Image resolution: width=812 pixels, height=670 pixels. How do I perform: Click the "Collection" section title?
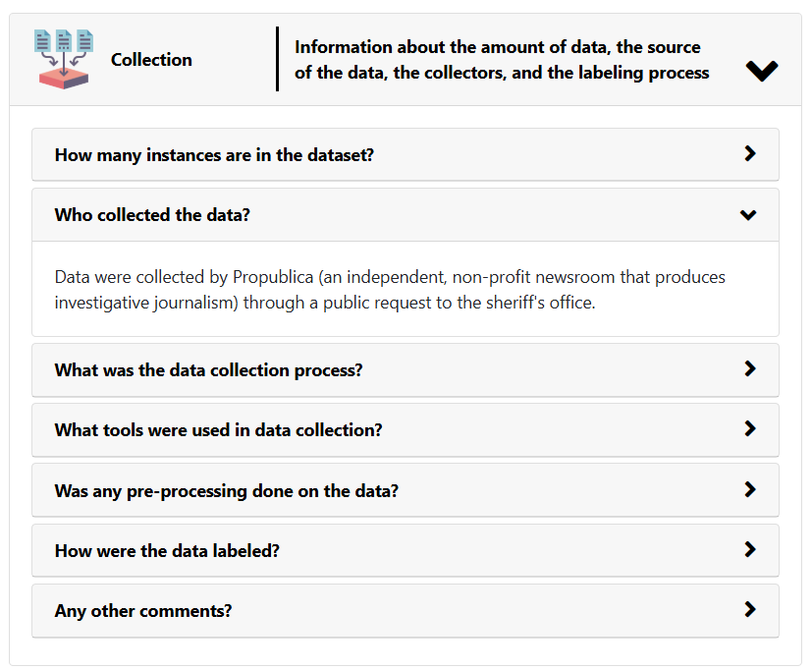click(151, 60)
